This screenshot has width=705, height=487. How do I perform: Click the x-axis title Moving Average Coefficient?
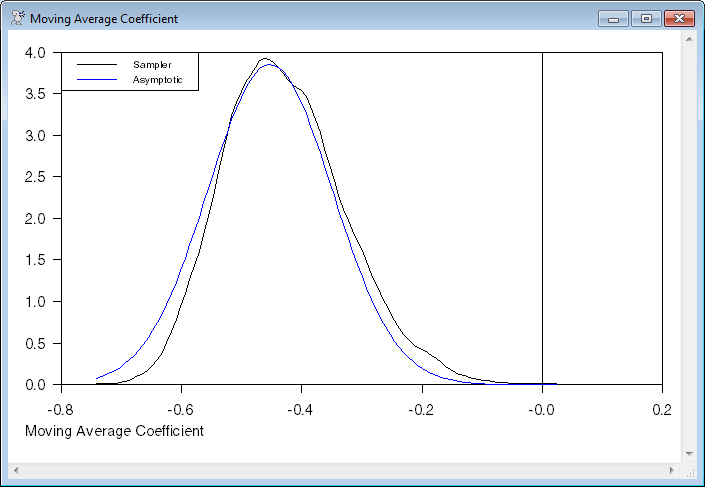[113, 431]
